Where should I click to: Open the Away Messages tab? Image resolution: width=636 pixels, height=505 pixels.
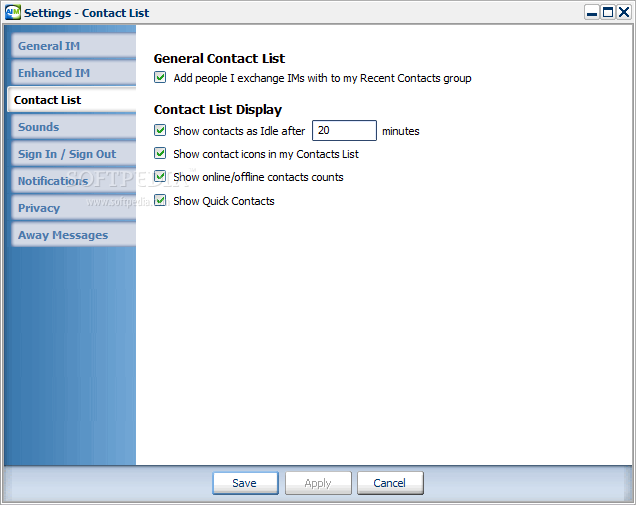[73, 235]
